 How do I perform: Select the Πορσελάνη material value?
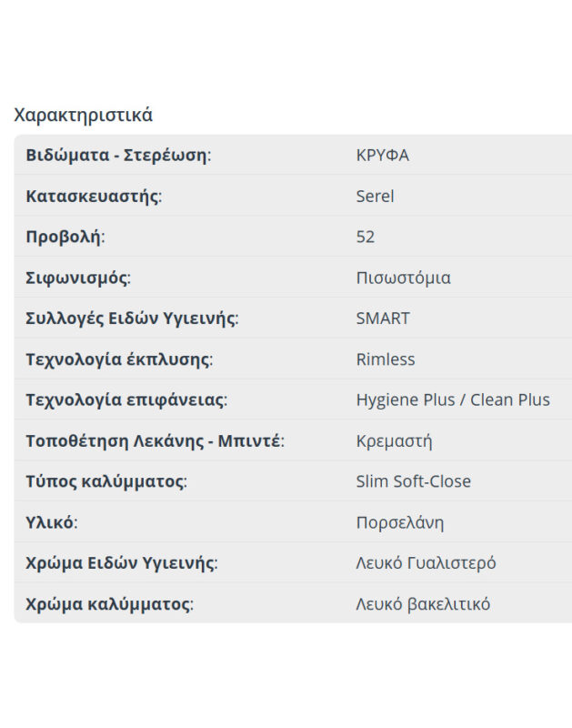[400, 522]
